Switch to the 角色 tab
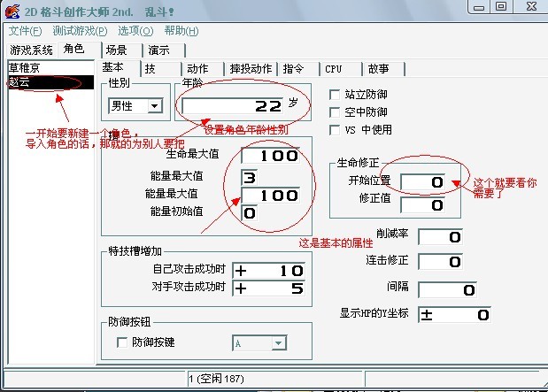 (x=74, y=49)
